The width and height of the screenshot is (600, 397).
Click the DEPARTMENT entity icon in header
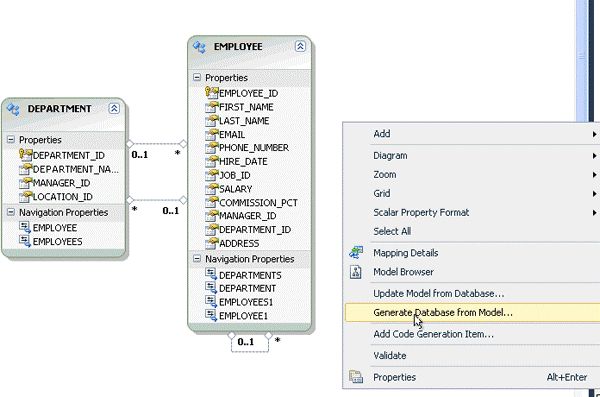coord(13,109)
